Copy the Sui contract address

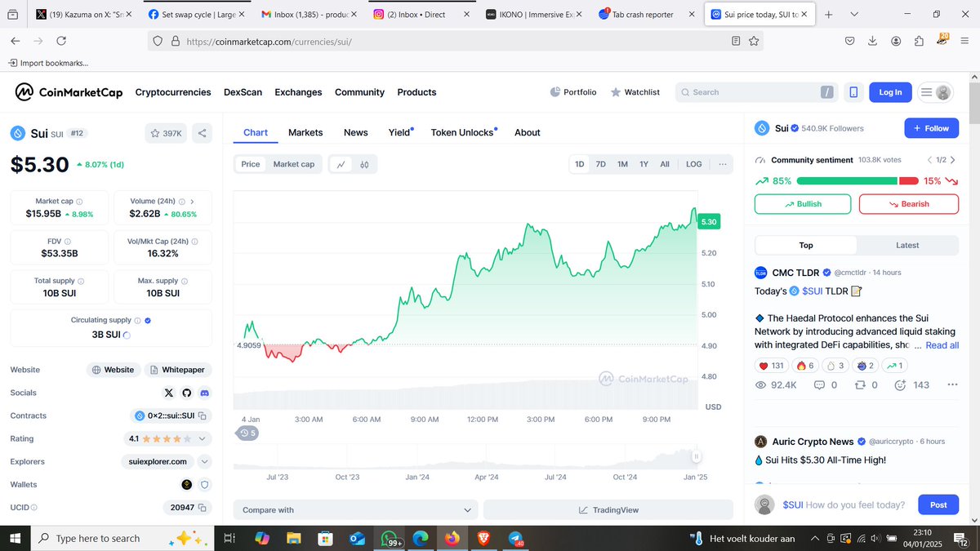[202, 416]
